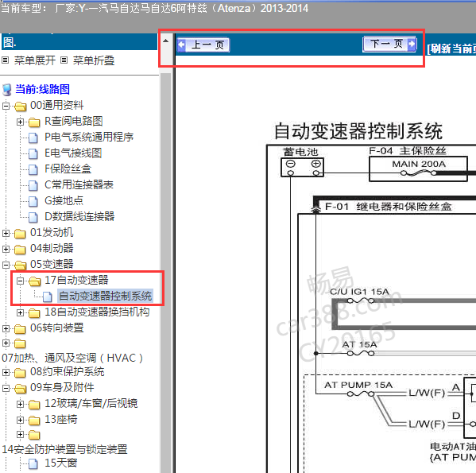This screenshot has width=476, height=473.
Task: Select the 15天窗 tree item
Action: coord(60,463)
